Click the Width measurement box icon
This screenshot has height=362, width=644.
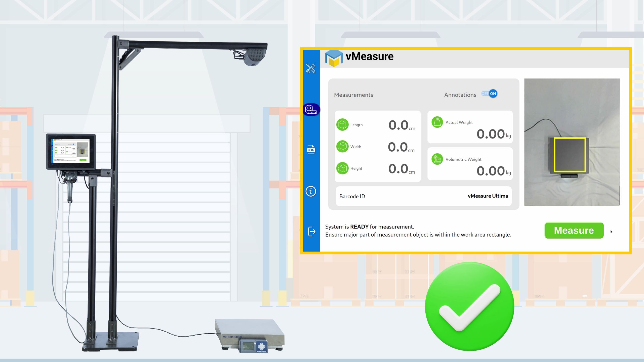point(343,146)
